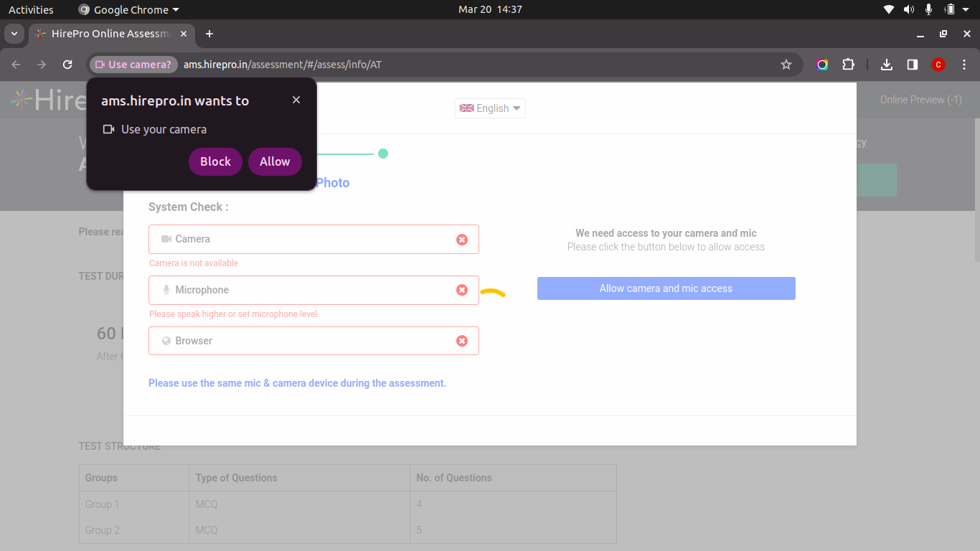Close the HirePro Online Assessment tab
This screenshot has height=551, width=980.
click(184, 34)
